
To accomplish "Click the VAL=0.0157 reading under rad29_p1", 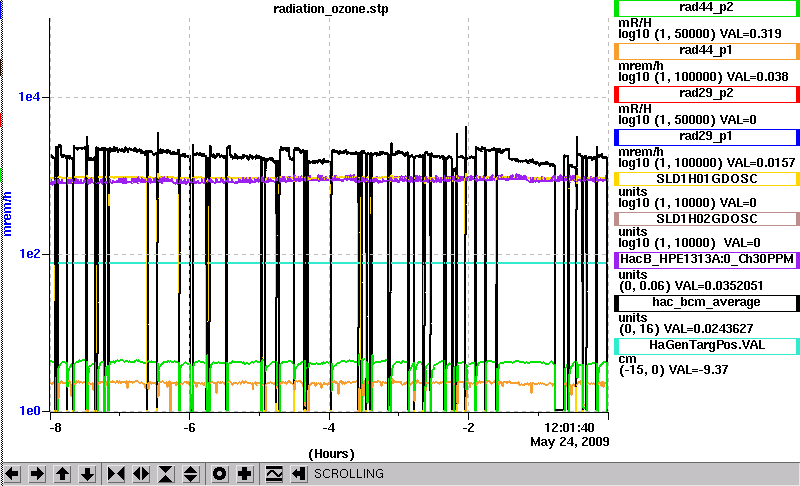I will coord(761,163).
